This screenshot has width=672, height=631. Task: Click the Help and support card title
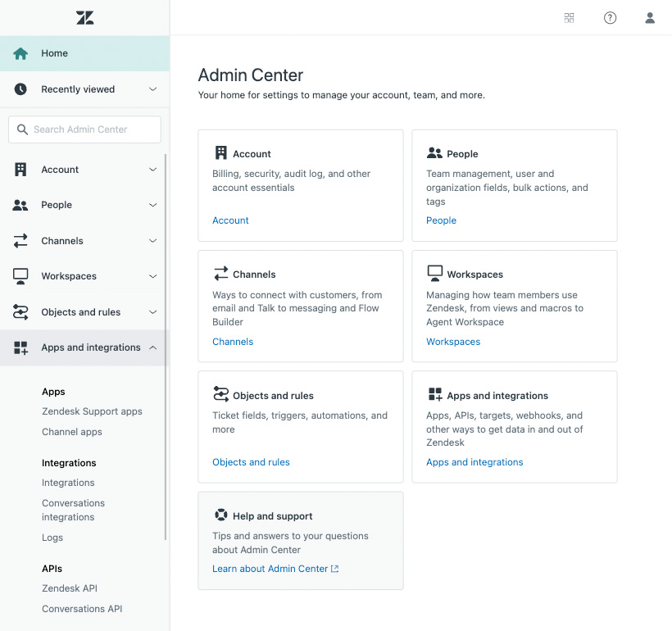273,516
